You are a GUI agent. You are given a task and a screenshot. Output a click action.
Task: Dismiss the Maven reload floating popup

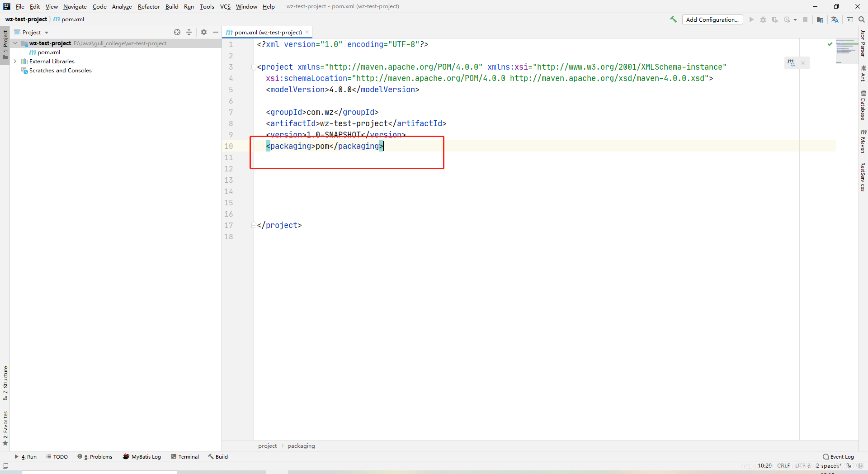pos(803,63)
